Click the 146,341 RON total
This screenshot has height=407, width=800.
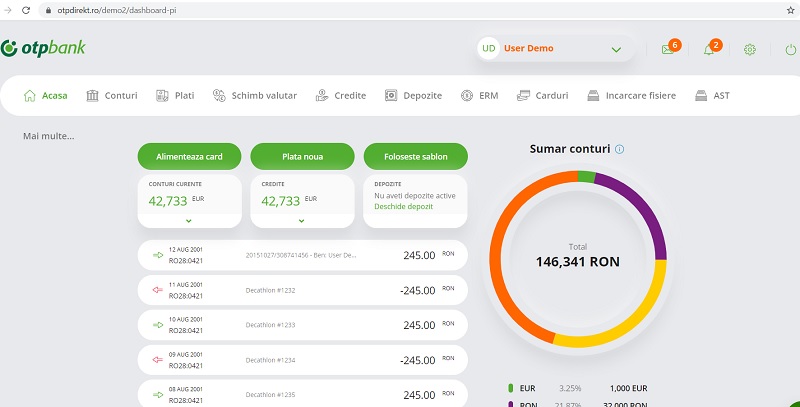point(578,262)
